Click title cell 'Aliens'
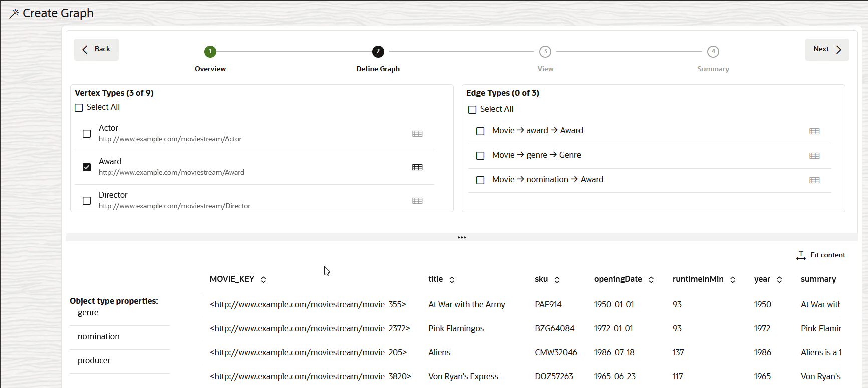Image resolution: width=868 pixels, height=388 pixels. tap(439, 353)
